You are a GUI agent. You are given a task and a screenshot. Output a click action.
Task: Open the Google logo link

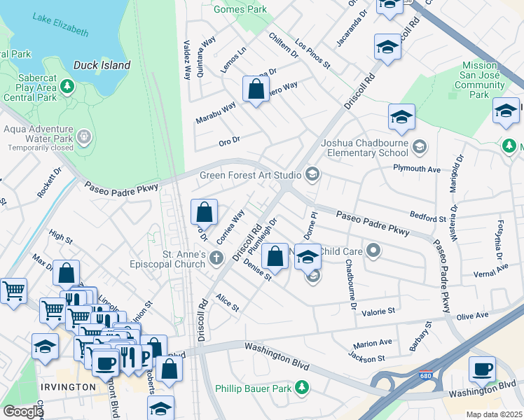coord(23,412)
